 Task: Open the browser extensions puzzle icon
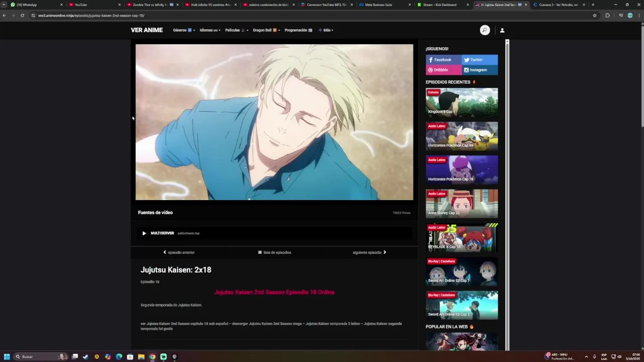[x=607, y=16]
